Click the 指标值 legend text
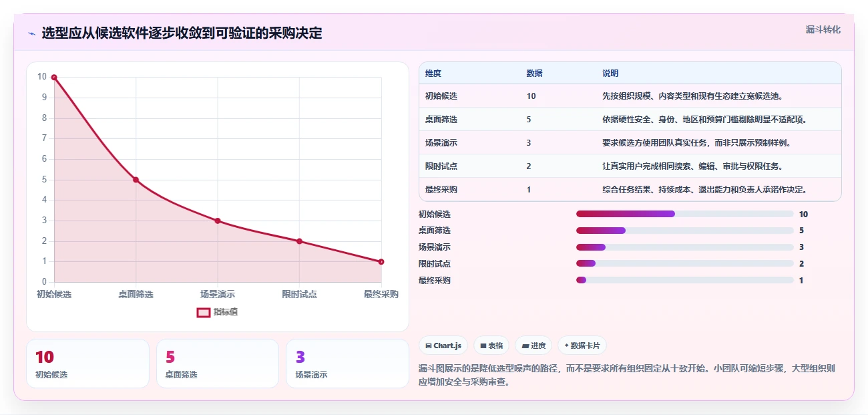Screen dimensions: 868x415 [x=226, y=312]
